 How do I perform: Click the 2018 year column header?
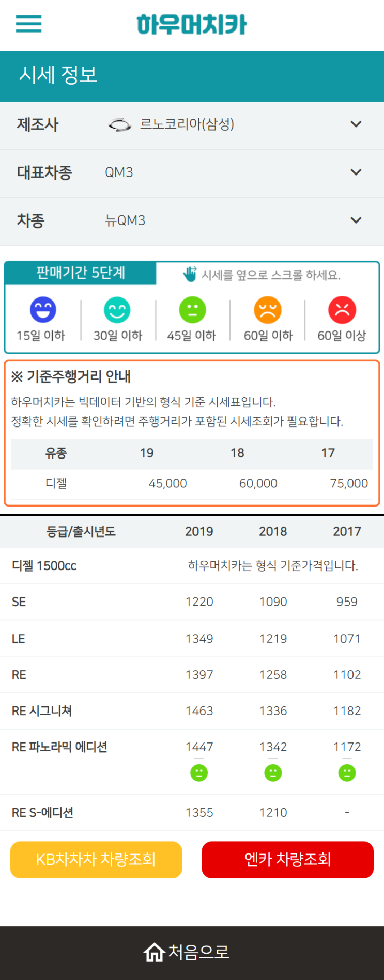pos(273,531)
